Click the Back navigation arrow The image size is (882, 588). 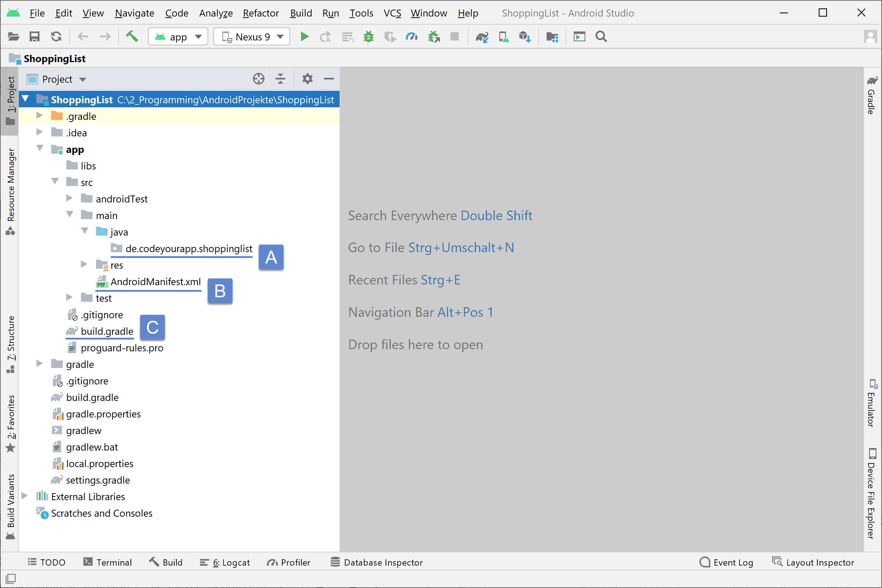point(83,37)
